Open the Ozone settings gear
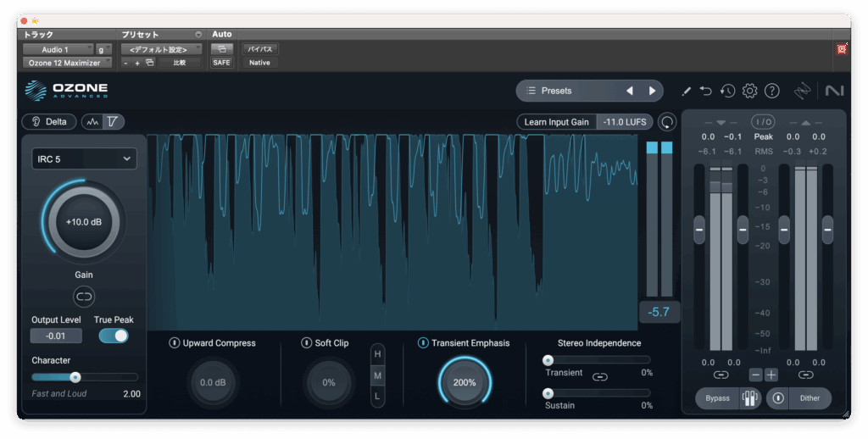This screenshot has height=439, width=868. (749, 91)
